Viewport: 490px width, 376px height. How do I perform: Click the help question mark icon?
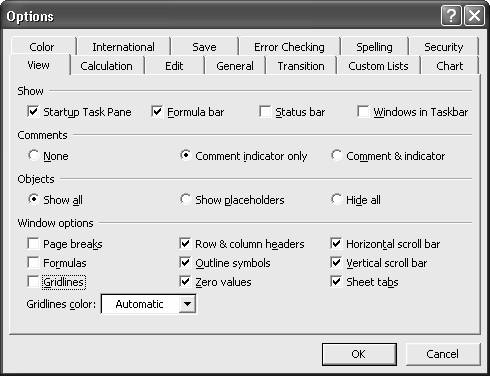[451, 16]
